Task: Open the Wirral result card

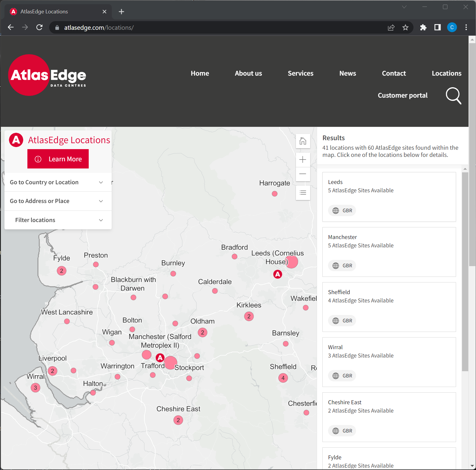Action: coord(389,362)
